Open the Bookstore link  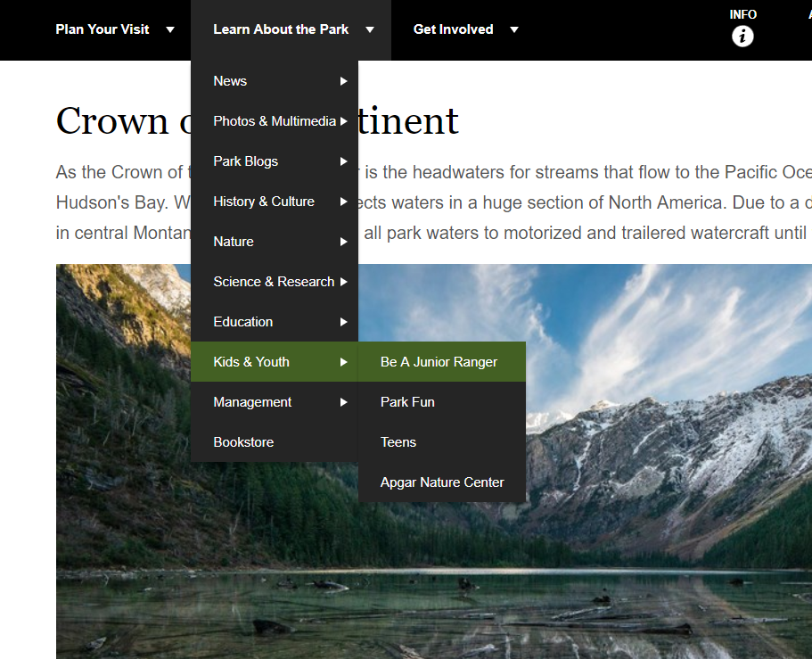coord(243,442)
